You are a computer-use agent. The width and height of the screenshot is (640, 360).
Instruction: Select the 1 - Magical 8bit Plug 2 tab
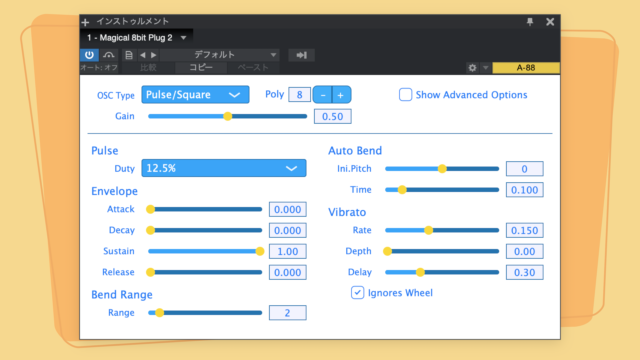pyautogui.click(x=136, y=38)
